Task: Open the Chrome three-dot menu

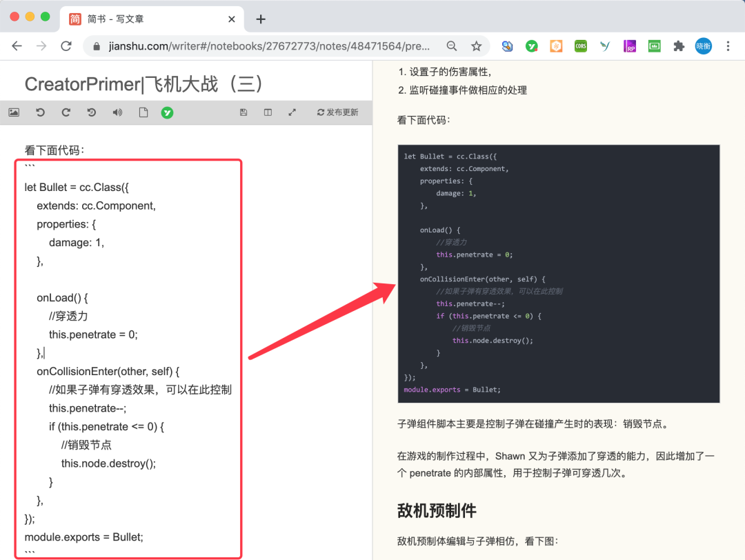Action: pyautogui.click(x=728, y=46)
